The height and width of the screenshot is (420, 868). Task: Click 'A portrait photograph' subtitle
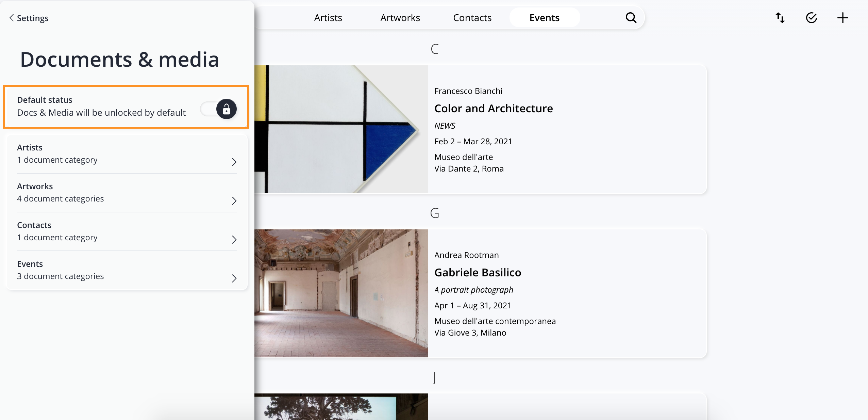(474, 290)
